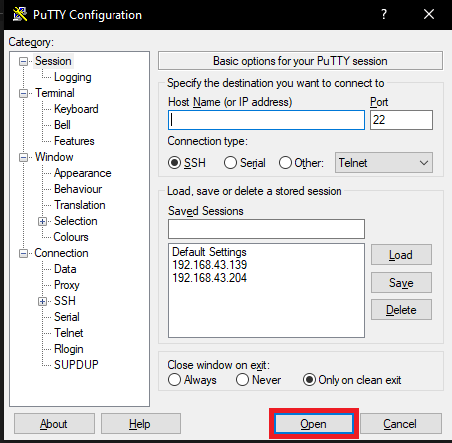Image resolution: width=452 pixels, height=443 pixels.
Task: Click the question mark help icon
Action: click(x=384, y=14)
